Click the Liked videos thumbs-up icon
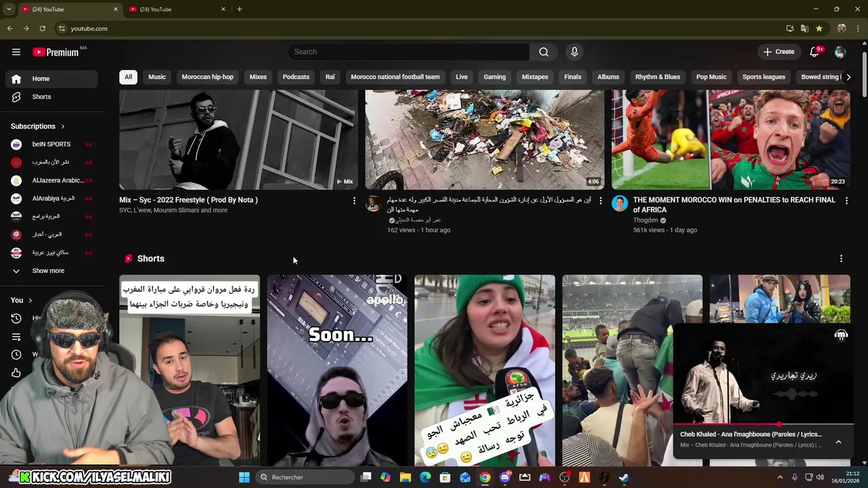 tap(16, 373)
